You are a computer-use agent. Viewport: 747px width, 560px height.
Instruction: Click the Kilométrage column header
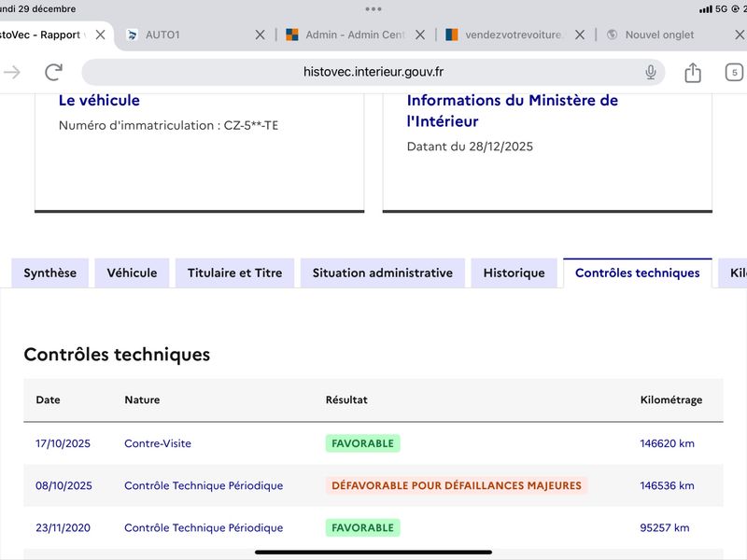(x=670, y=399)
